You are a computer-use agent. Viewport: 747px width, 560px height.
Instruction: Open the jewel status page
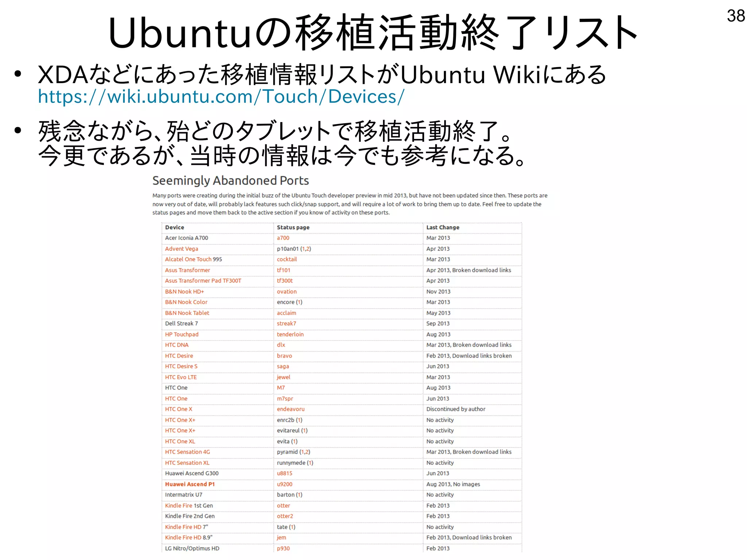click(283, 377)
